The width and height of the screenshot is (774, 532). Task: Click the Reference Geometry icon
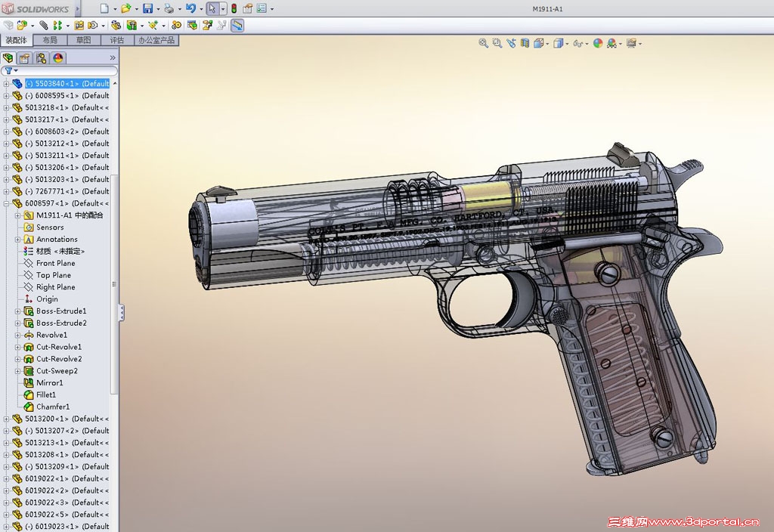[153, 25]
